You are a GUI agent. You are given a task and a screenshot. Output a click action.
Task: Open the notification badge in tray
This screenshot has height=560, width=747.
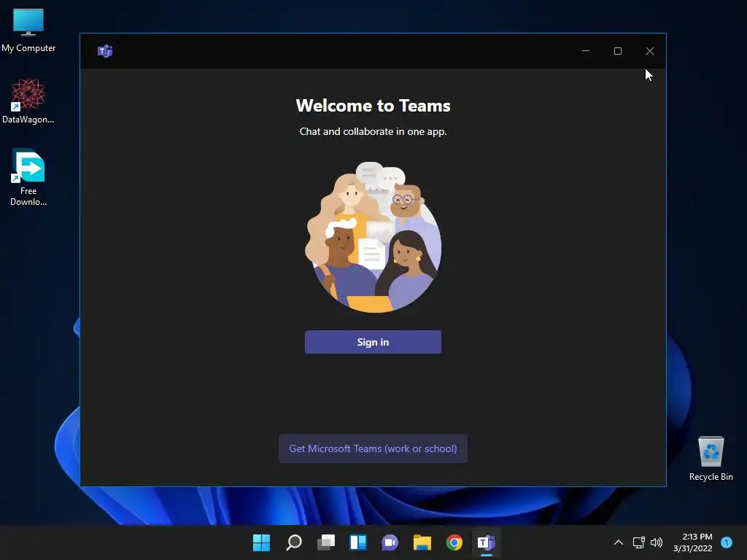click(727, 542)
